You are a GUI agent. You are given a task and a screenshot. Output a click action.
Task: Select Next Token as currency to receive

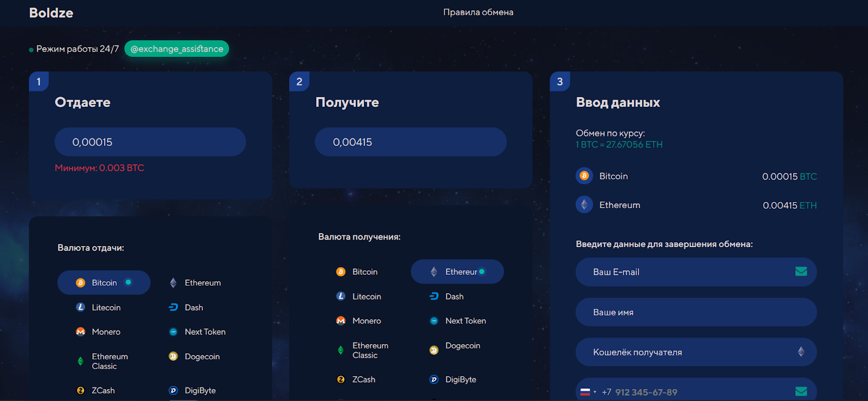[x=458, y=321]
